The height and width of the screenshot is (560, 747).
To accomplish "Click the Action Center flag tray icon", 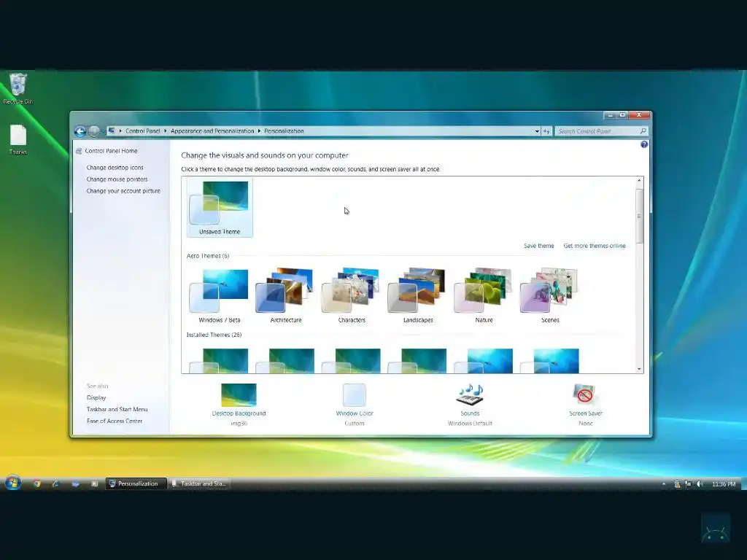I will point(688,484).
